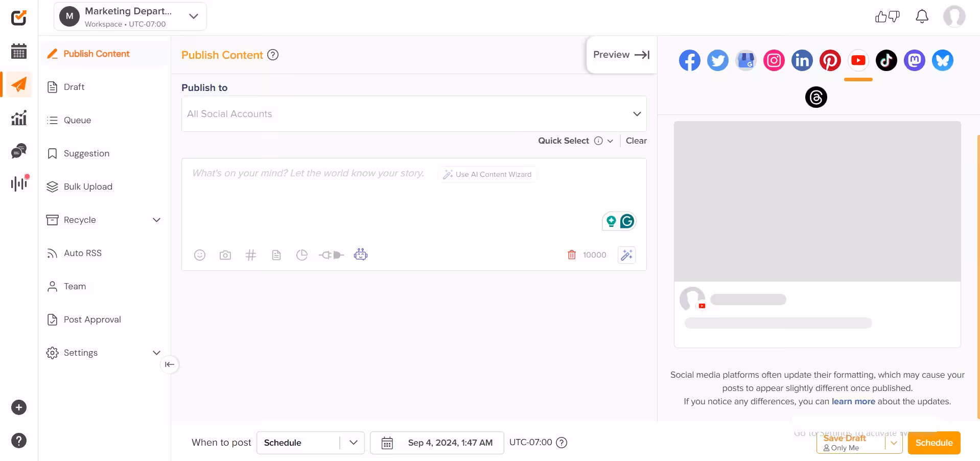Open the Save Draft options arrow

[894, 443]
